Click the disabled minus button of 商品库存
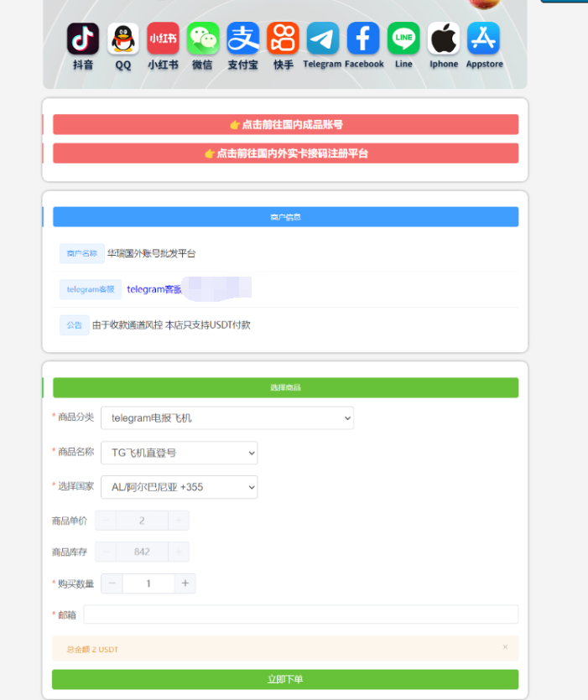This screenshot has height=700, width=588. point(106,552)
